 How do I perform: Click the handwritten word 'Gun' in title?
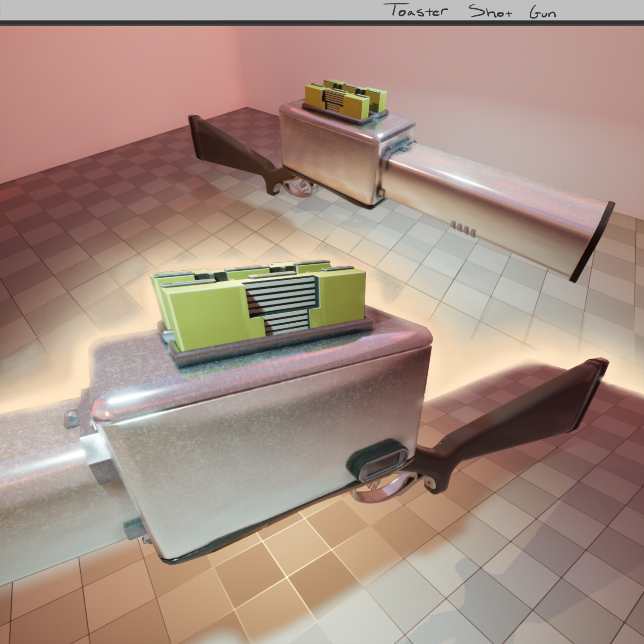[542, 12]
